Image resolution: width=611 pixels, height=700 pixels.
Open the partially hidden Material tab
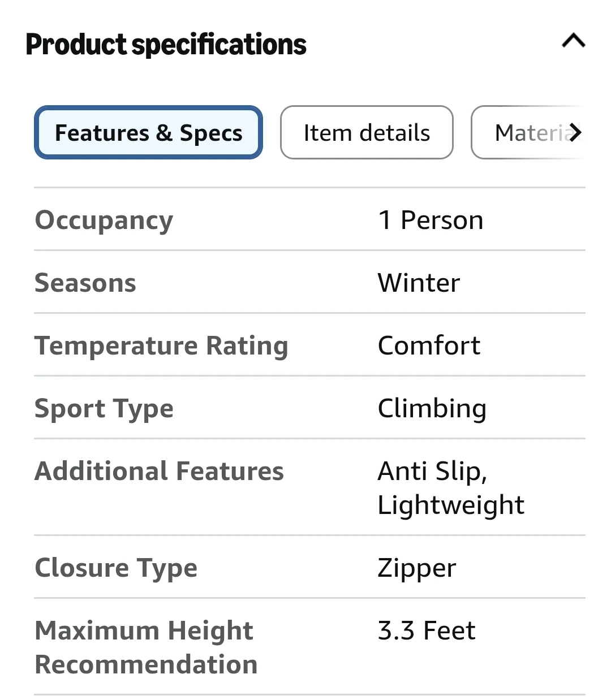click(x=529, y=133)
